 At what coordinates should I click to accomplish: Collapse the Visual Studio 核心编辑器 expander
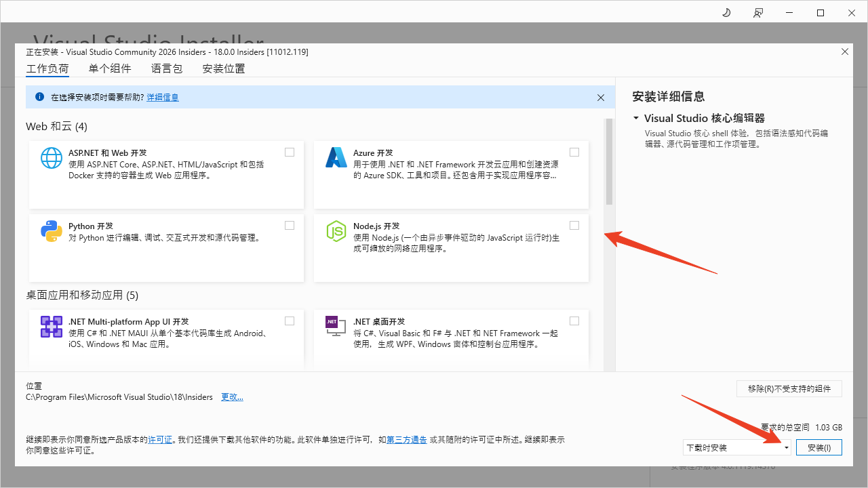point(636,118)
